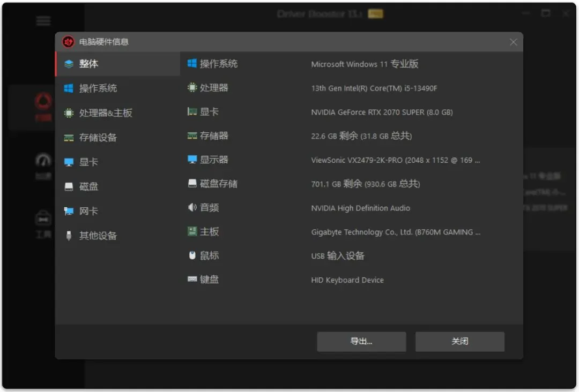This screenshot has height=392, width=579.
Task: Click the hard drive icon next to 磁盘存储
Action: click(191, 184)
